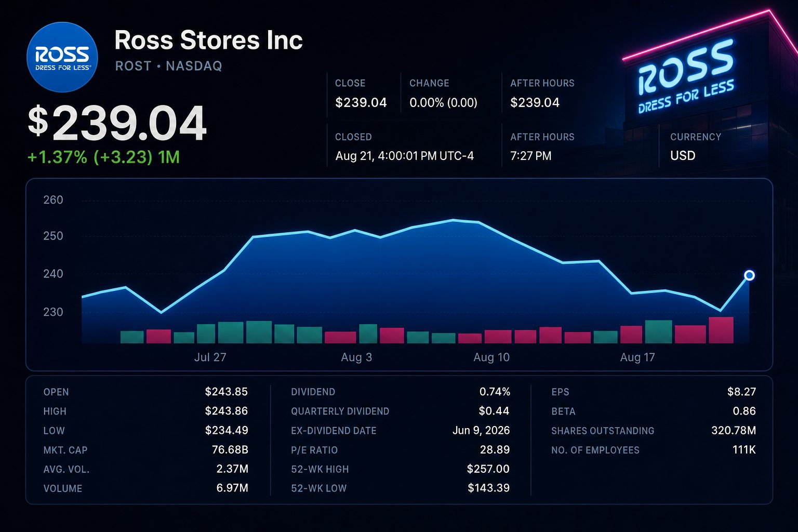Click the OPEN row label
798x532 pixels.
[56, 392]
